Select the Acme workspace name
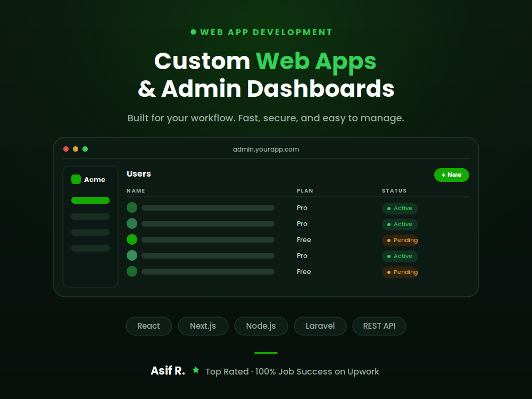 point(95,179)
